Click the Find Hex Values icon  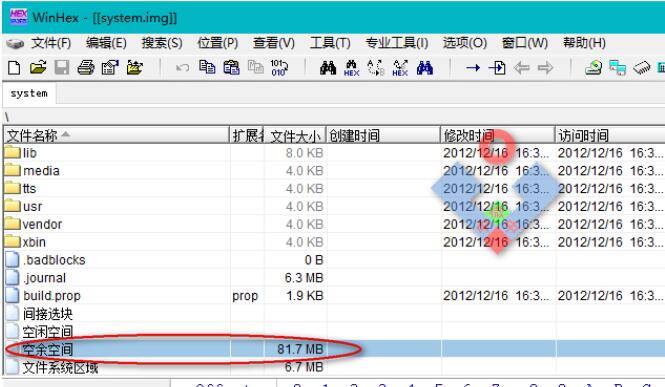352,68
